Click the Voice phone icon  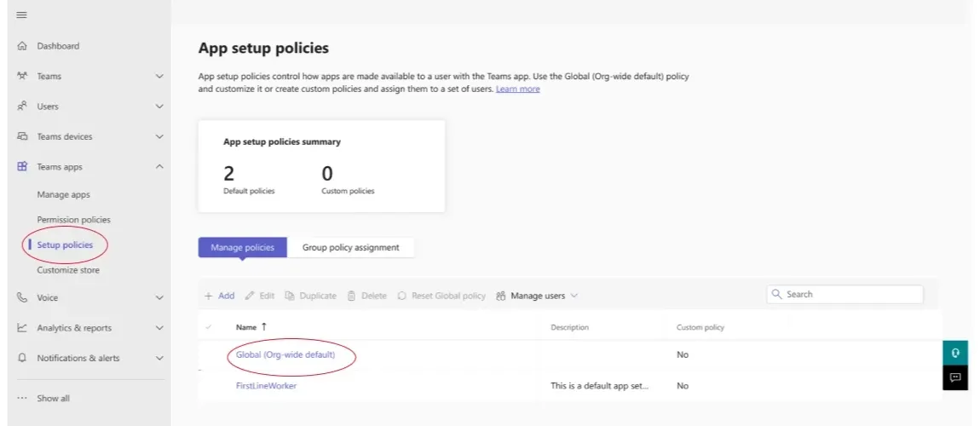click(x=22, y=297)
